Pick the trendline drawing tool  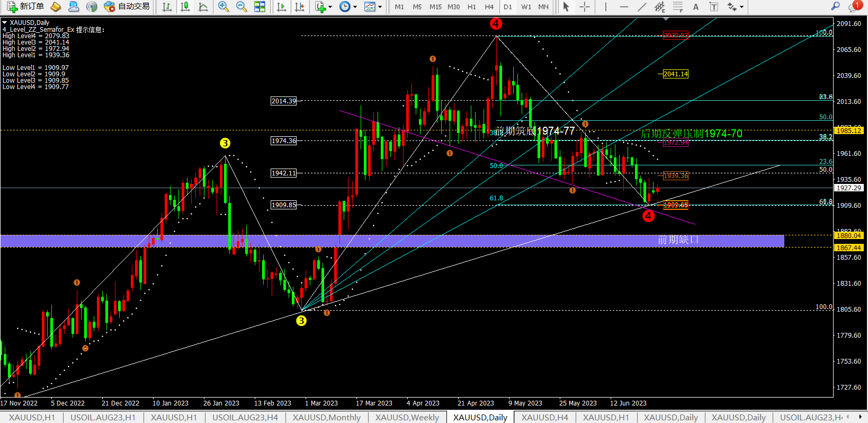click(642, 6)
